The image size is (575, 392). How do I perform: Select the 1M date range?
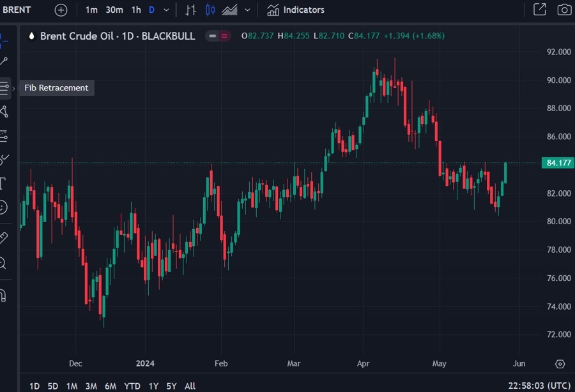click(x=72, y=386)
